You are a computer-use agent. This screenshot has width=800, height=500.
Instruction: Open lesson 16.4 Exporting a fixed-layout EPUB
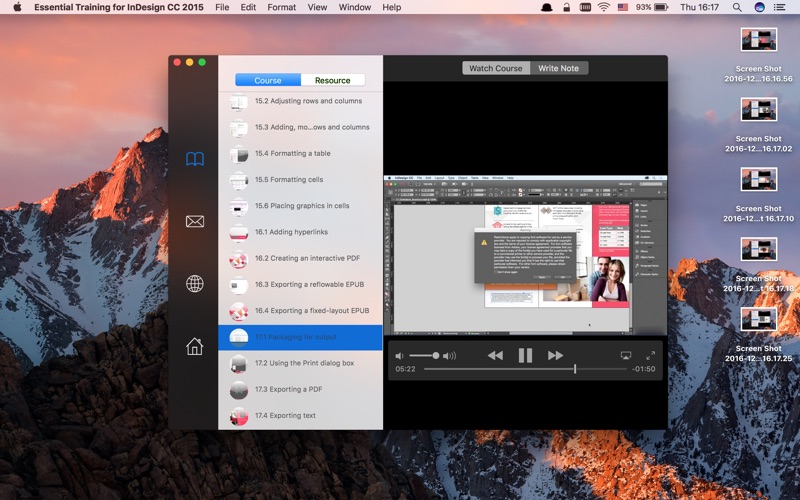(x=301, y=311)
